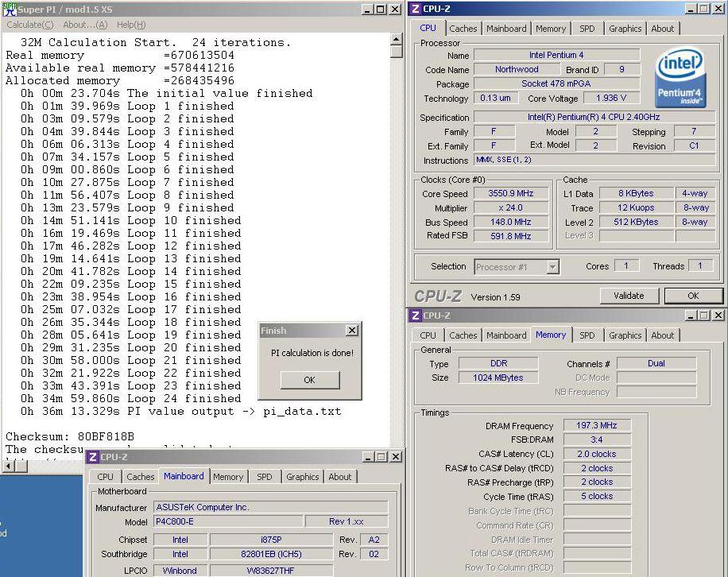Click the Chipset field i875P
Screen dimensions: 728x577
[x=271, y=540]
